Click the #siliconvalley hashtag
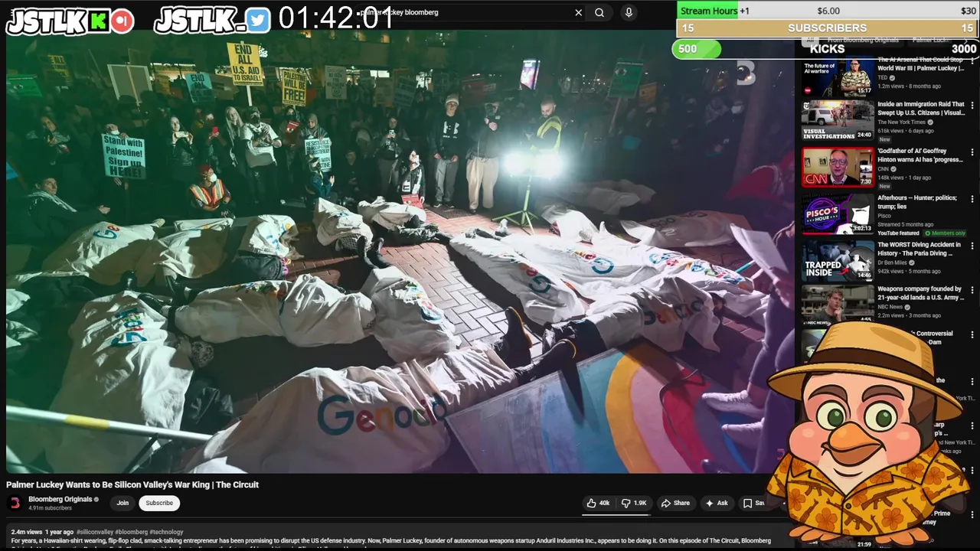This screenshot has width=980, height=551. click(x=95, y=532)
